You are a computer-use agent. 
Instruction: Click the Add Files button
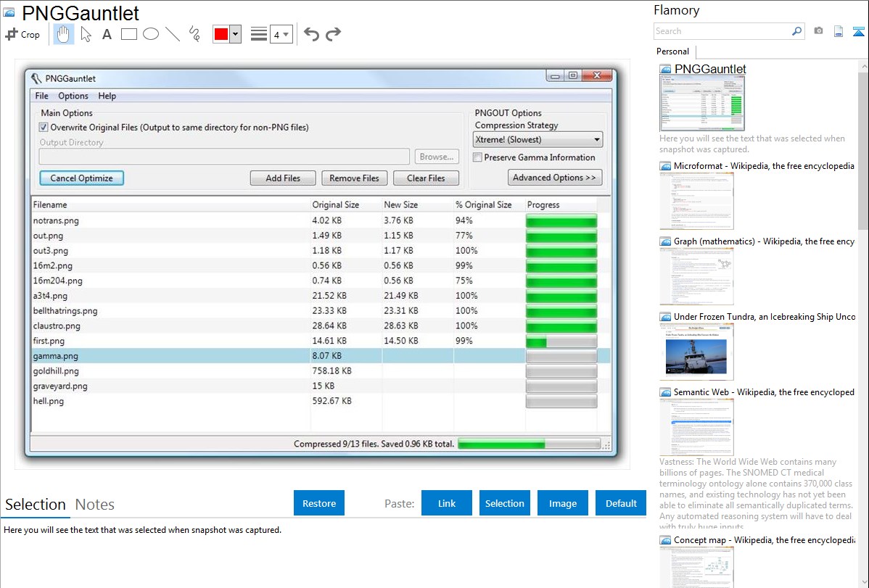tap(283, 178)
